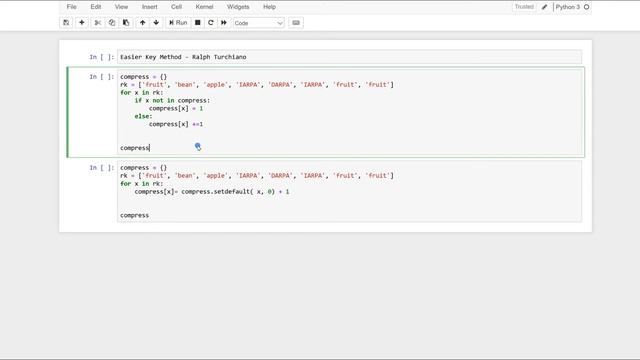This screenshot has height=360, width=640.
Task: Open the Kernel menu
Action: [x=204, y=7]
